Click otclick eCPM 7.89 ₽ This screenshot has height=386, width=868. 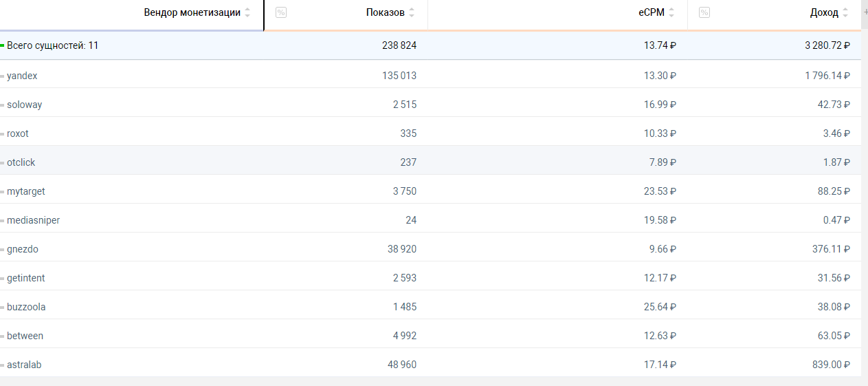coord(663,162)
